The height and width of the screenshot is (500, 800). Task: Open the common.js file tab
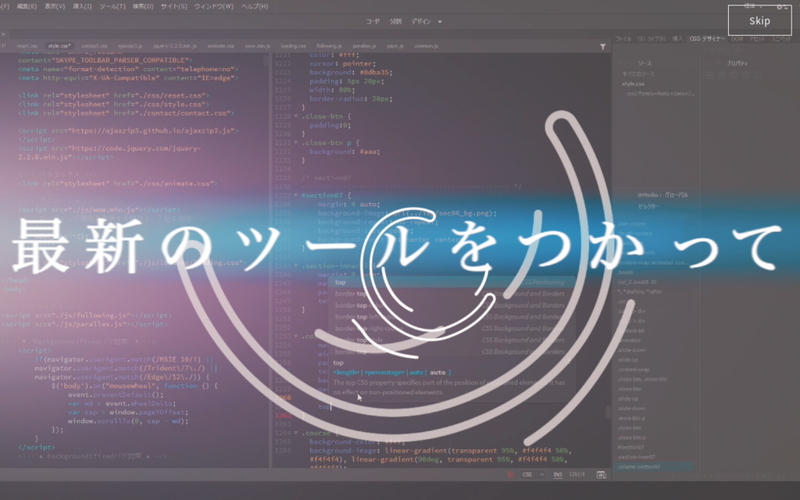coord(426,46)
